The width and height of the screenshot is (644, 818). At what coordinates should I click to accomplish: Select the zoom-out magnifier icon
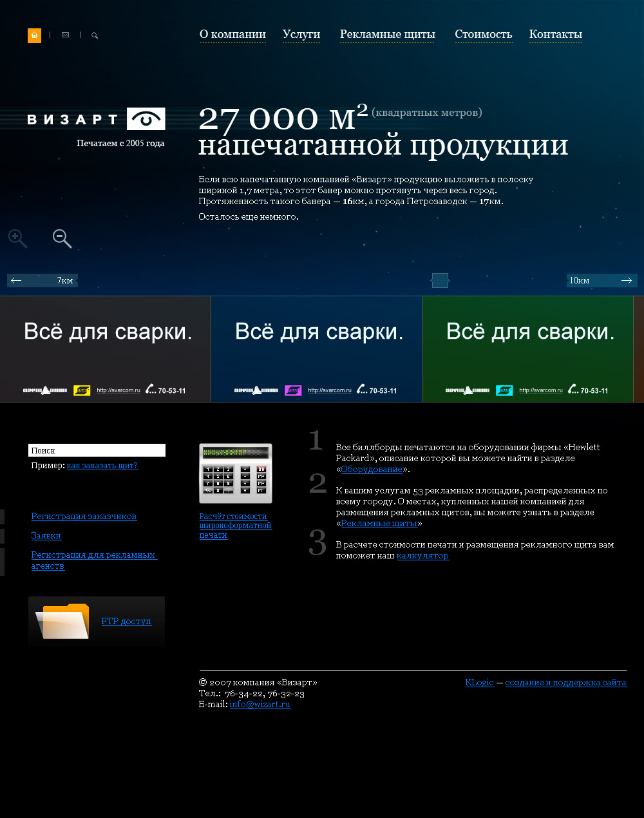click(61, 238)
